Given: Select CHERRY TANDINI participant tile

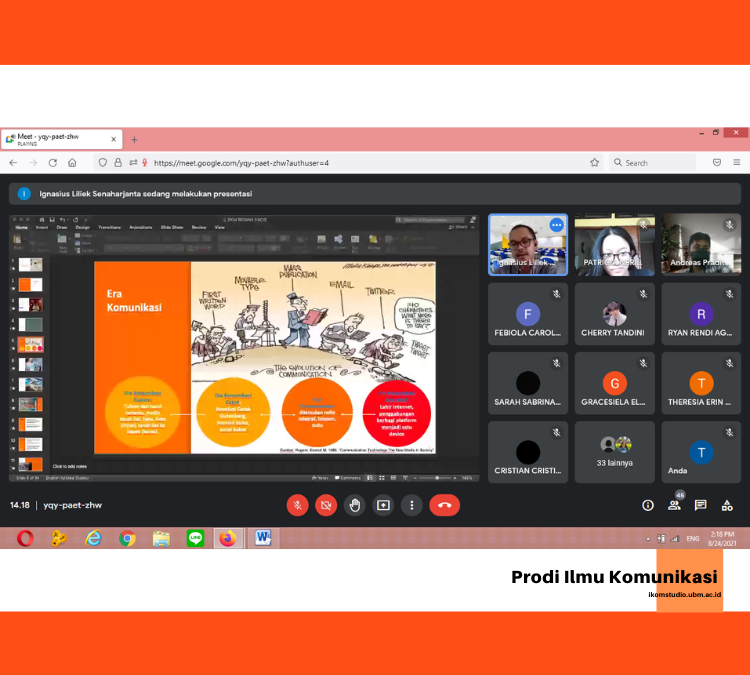Looking at the screenshot, I should coord(615,314).
